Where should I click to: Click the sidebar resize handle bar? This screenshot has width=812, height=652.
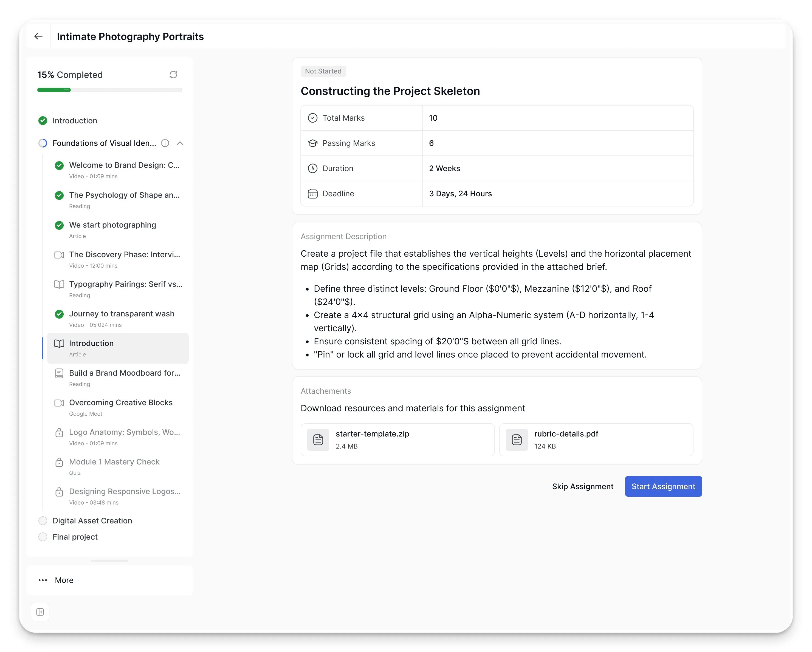tap(110, 561)
